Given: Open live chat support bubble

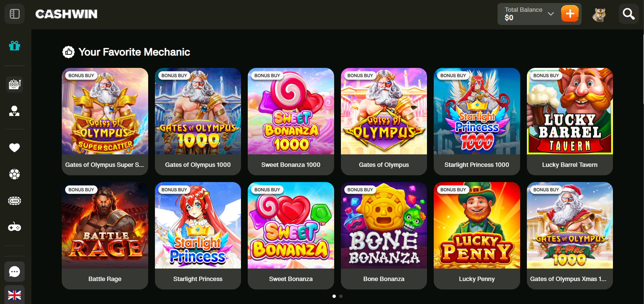Looking at the screenshot, I should point(15,272).
